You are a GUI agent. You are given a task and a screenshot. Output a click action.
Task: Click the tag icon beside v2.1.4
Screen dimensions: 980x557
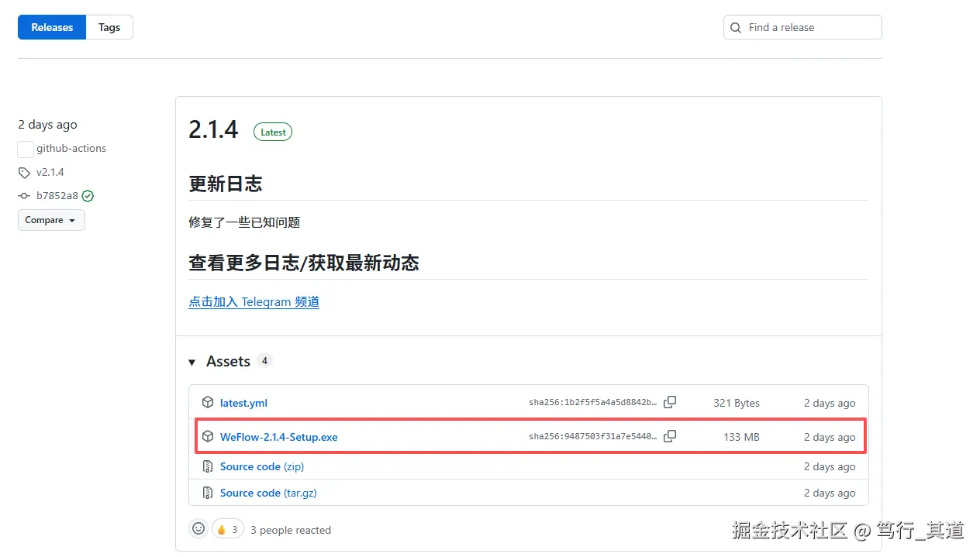tap(24, 173)
